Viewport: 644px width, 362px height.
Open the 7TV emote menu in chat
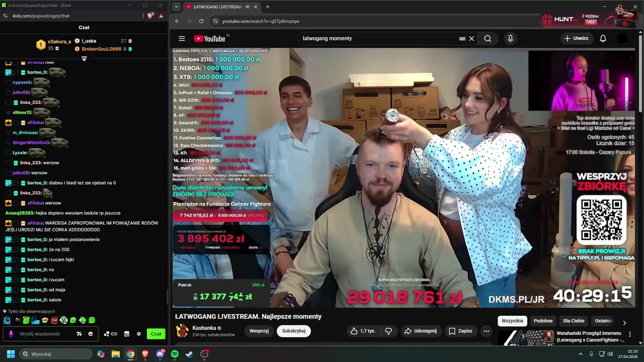(x=79, y=334)
